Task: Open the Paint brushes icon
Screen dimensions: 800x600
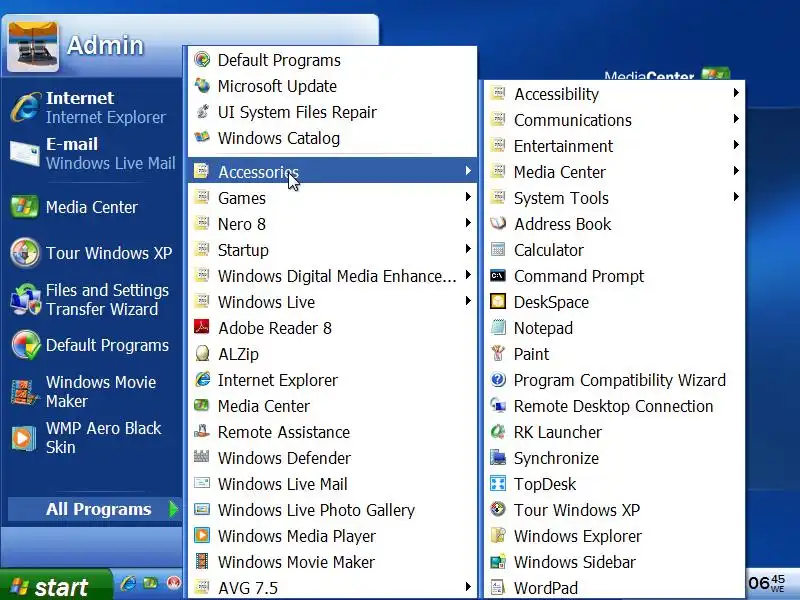Action: 498,354
